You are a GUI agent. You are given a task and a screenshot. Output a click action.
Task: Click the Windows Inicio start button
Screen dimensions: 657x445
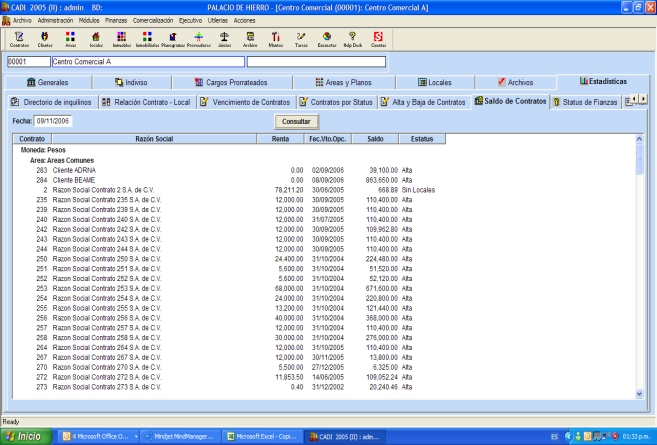[28, 436]
